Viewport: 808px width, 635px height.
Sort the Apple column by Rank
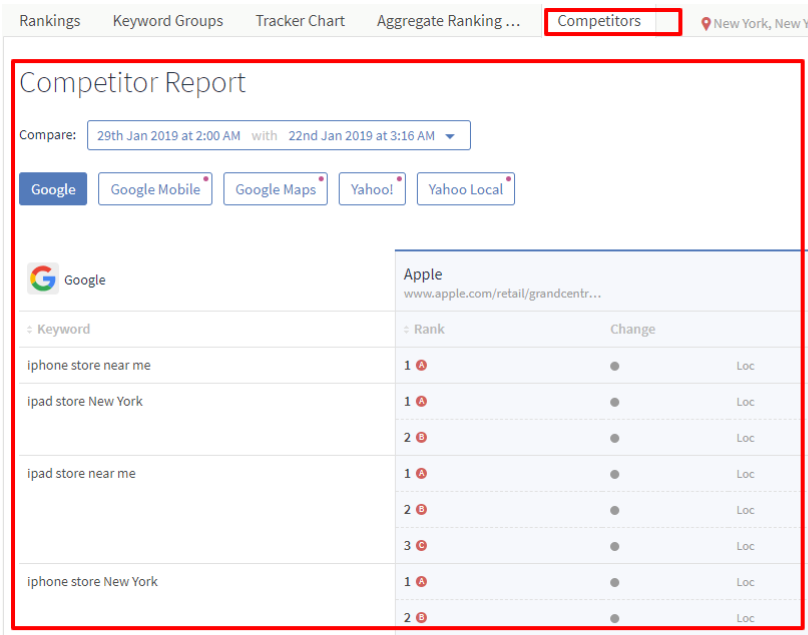(x=424, y=329)
